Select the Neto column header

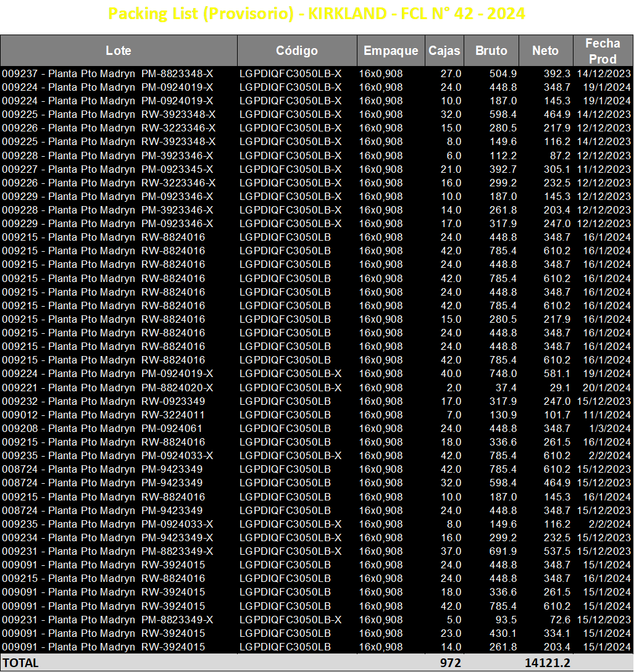[x=546, y=51]
